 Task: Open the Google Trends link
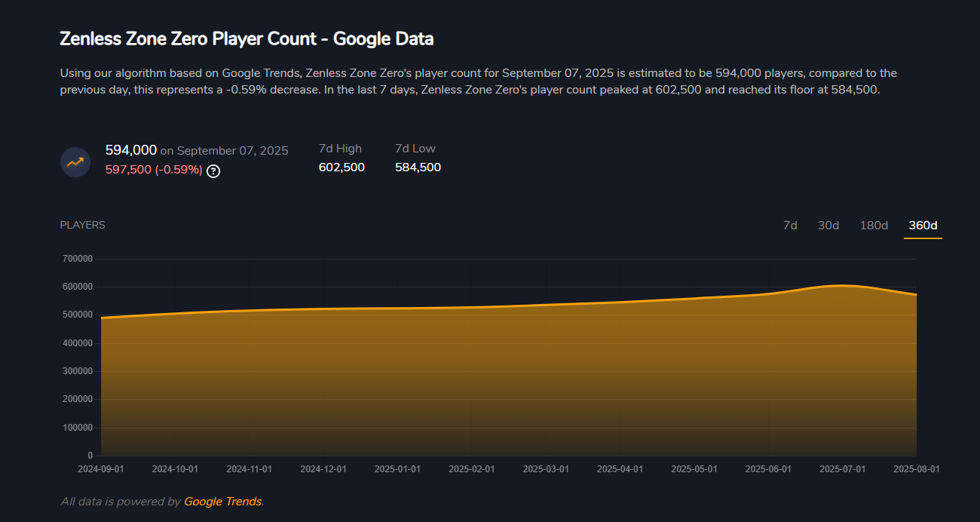[222, 502]
